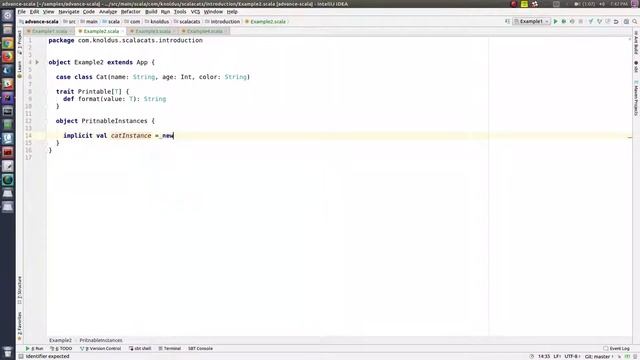Open Firefox from the Ubuntu launcher
The image size is (640, 360).
tap(8, 57)
